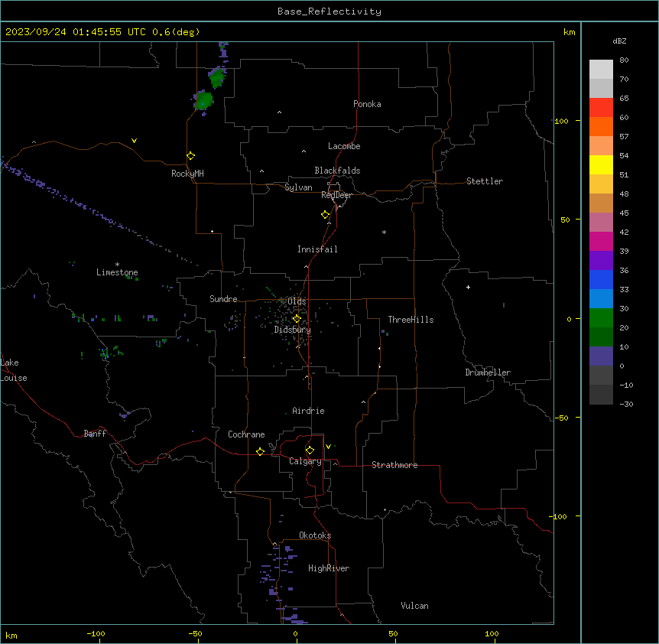Click the Didsbury town label

pos(293,330)
